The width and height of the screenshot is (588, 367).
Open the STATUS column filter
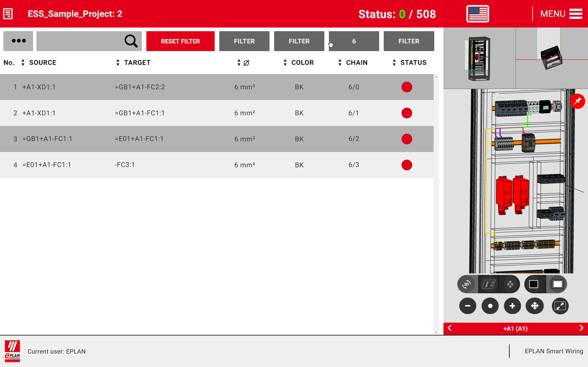pos(408,41)
